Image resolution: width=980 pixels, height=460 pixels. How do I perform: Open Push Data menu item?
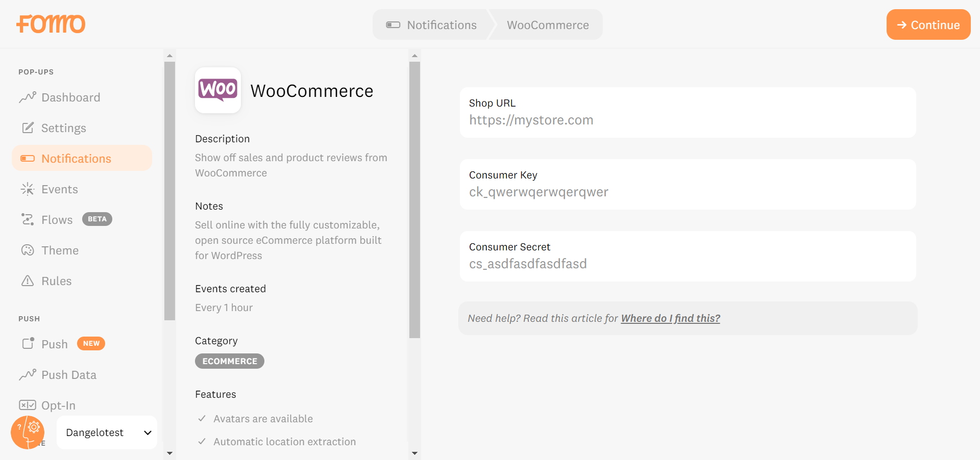(x=68, y=375)
